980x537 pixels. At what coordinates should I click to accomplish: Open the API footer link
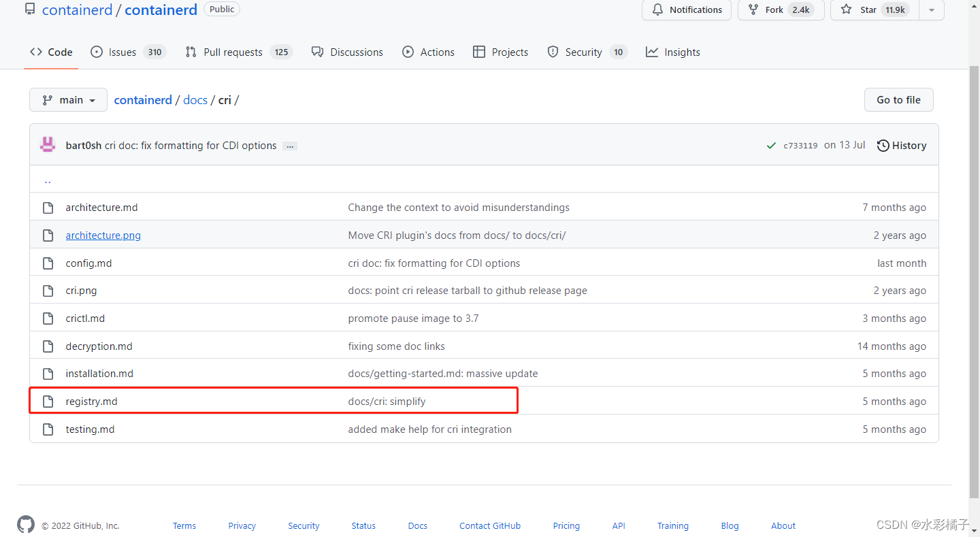click(x=619, y=526)
